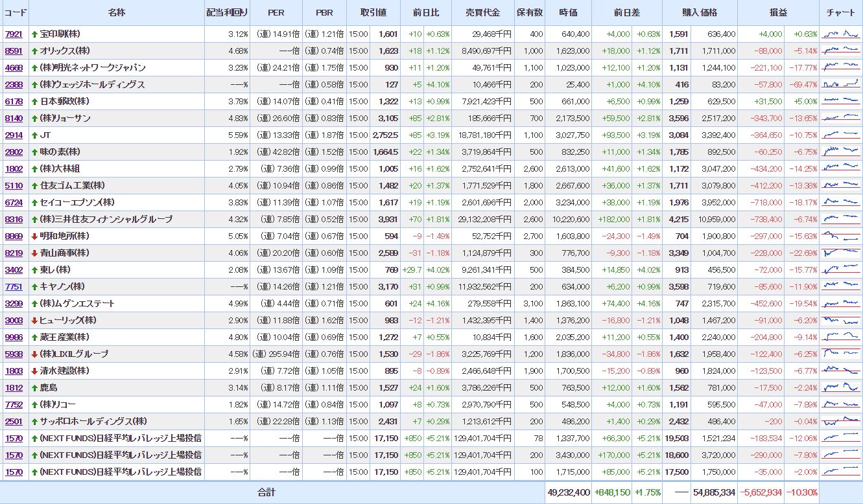Open the mini chart for キヤノン(株) row
Screen dimensions: 863x504
tap(840, 286)
